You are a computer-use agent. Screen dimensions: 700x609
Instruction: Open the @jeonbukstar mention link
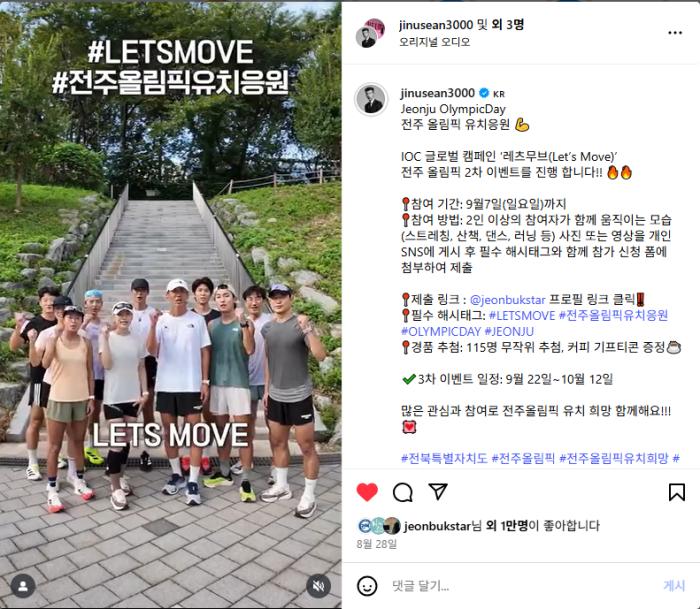click(508, 300)
